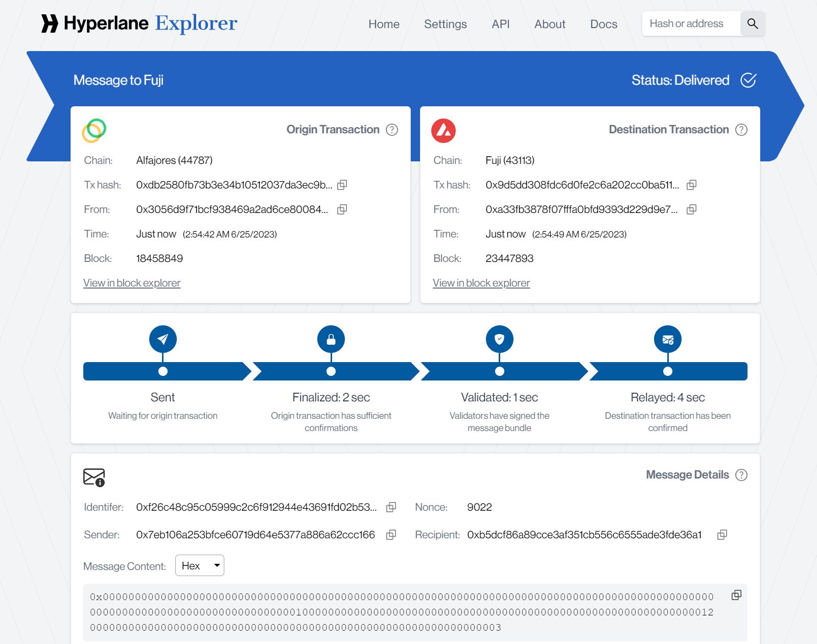This screenshot has height=644, width=817.
Task: Click the 'Message to Fuji' heading
Action: [119, 80]
